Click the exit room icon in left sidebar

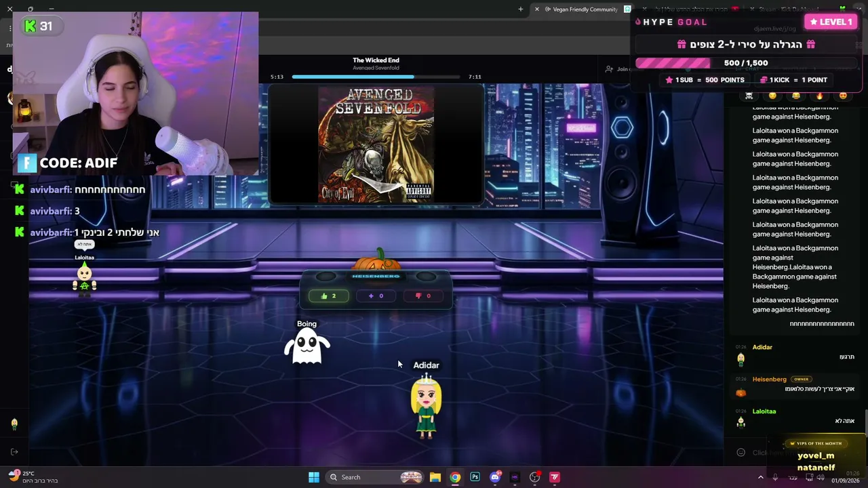pos(14,452)
